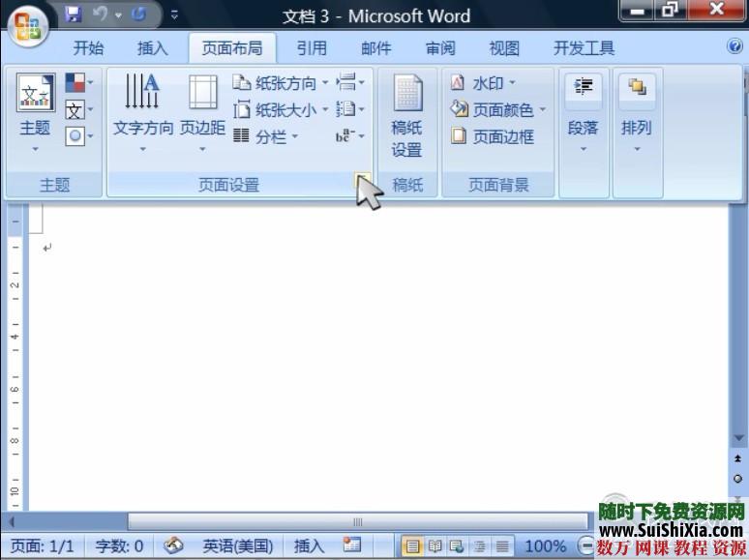Open theme fonts dropdown
The image size is (749, 560).
coord(78,110)
